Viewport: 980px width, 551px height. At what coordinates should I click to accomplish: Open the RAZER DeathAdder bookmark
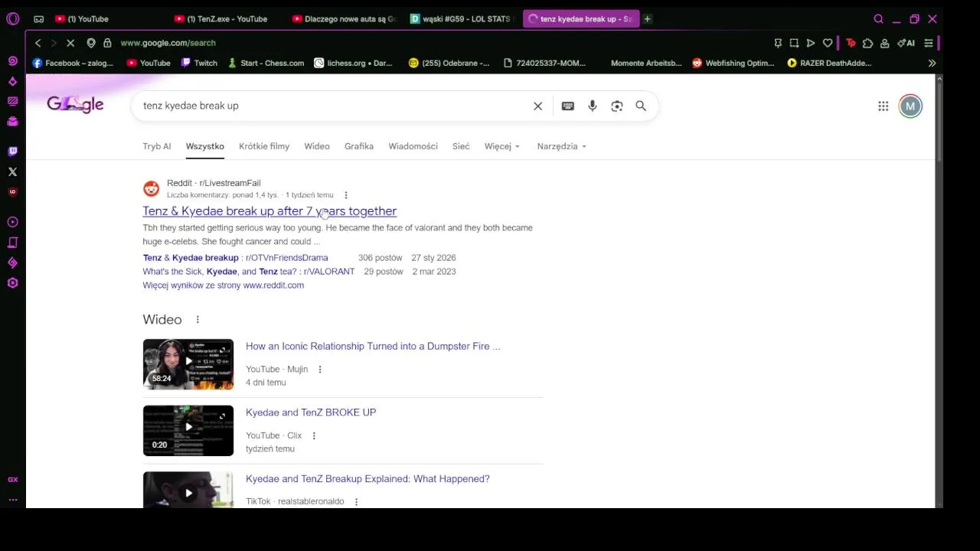(x=829, y=63)
